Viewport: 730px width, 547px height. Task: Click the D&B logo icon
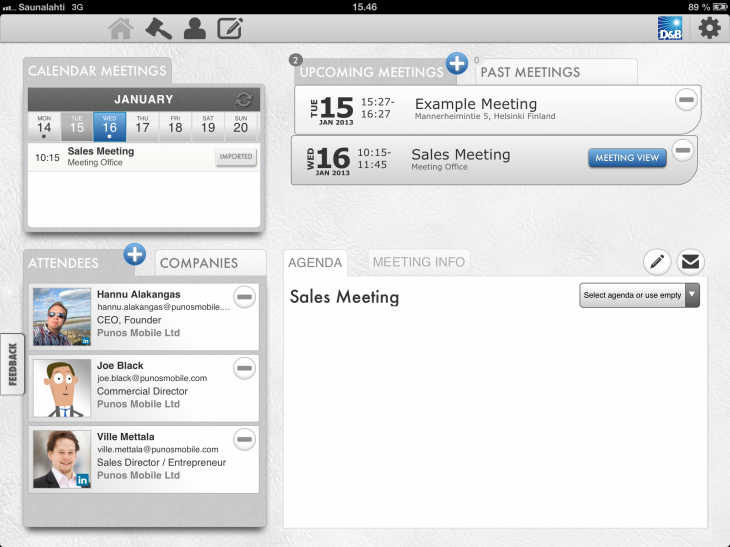(x=670, y=28)
